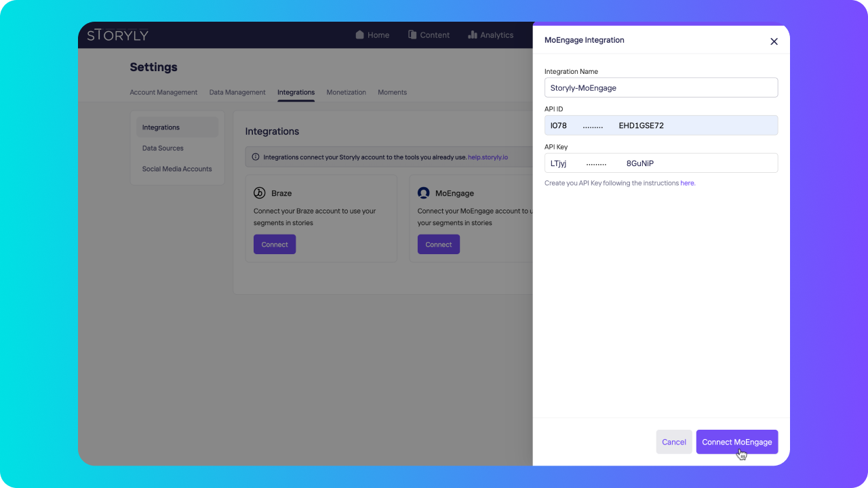Open the help.storyly.io link
868x488 pixels.
pyautogui.click(x=488, y=157)
